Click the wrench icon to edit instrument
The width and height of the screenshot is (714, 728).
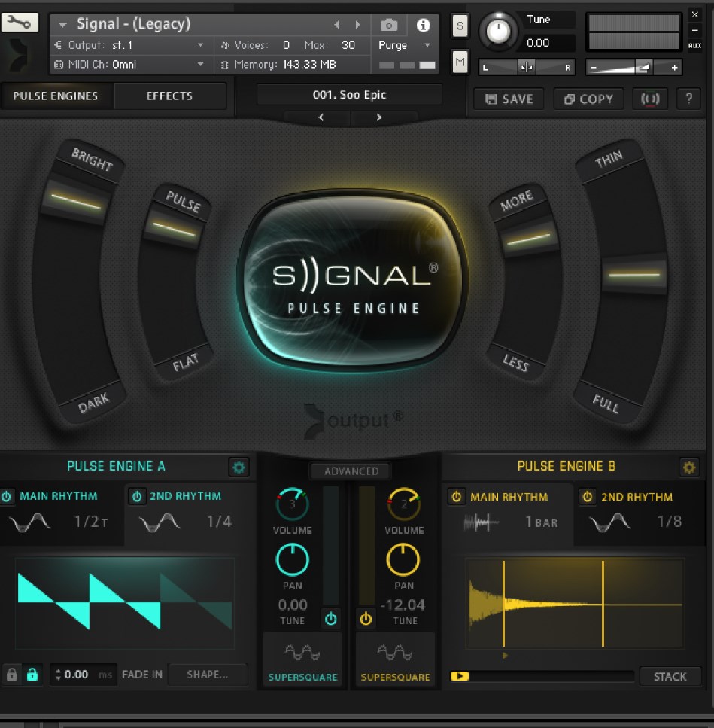20,22
